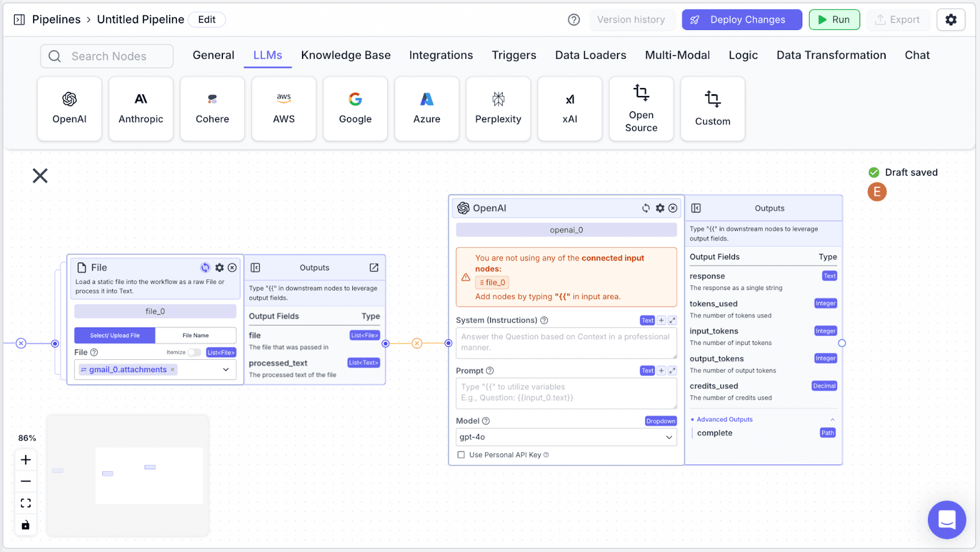This screenshot has width=980, height=552.
Task: Pop out the File node Outputs panel
Action: tap(374, 267)
